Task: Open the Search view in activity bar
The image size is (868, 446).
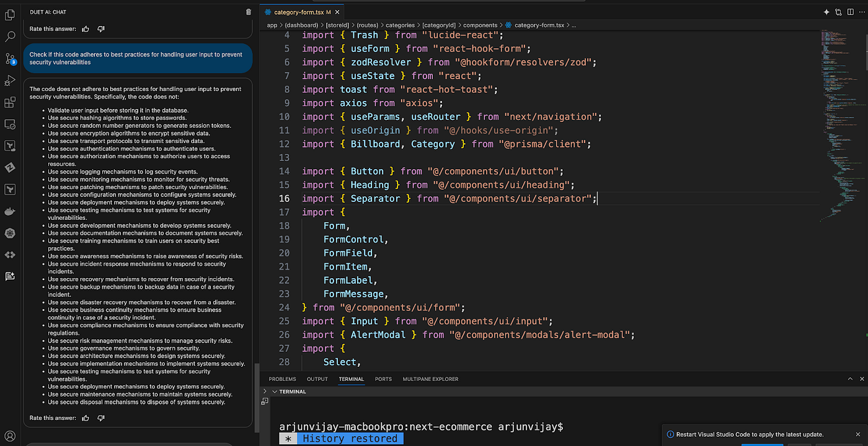Action: click(10, 37)
